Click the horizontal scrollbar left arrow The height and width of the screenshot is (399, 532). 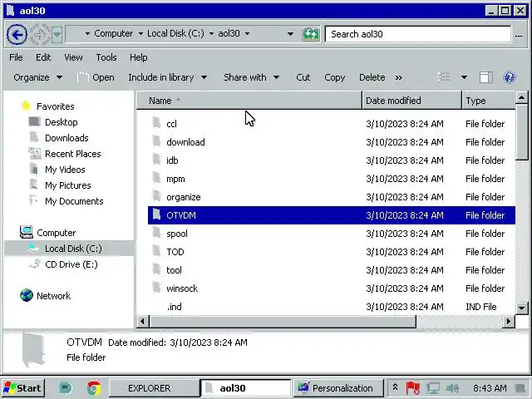coord(142,321)
